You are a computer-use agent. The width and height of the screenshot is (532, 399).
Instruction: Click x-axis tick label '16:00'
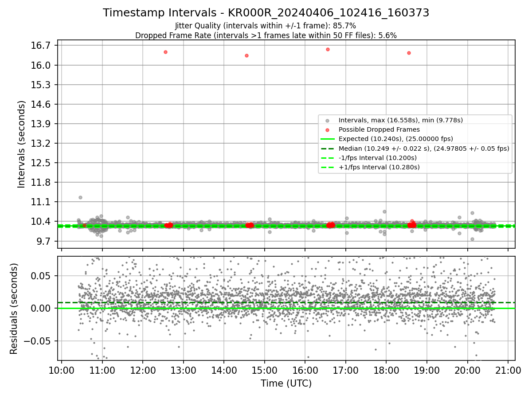coord(305,370)
